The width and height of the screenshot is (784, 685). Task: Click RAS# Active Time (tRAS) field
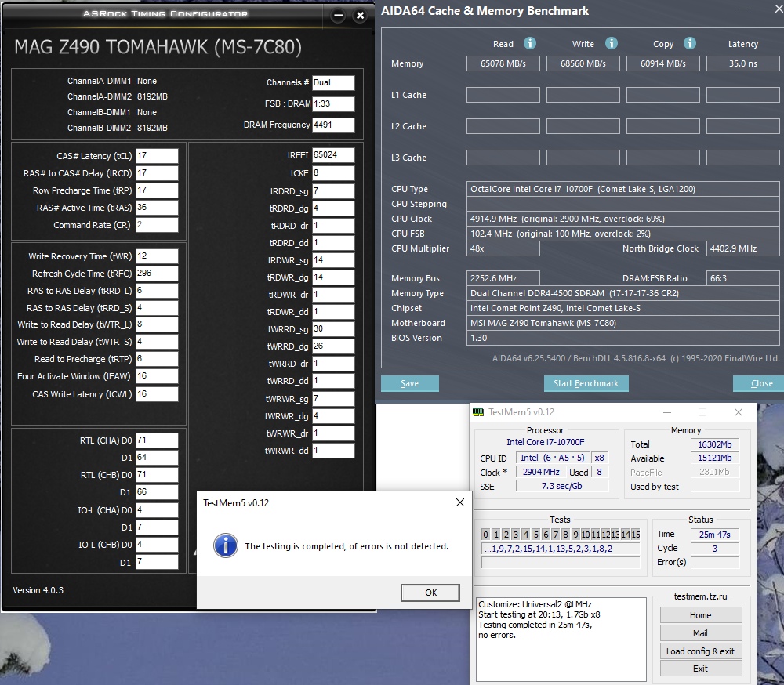pos(157,208)
